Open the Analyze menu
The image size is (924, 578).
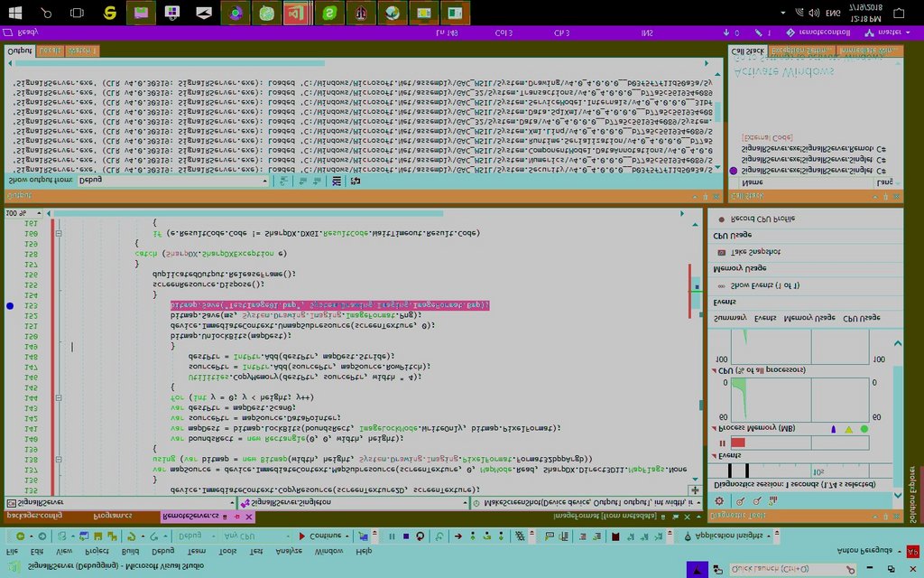pos(289,551)
